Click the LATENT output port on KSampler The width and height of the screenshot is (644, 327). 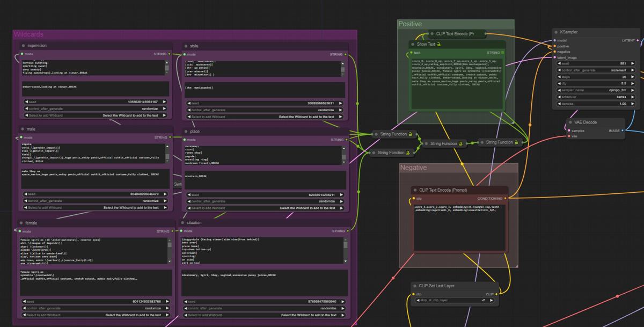pos(638,40)
